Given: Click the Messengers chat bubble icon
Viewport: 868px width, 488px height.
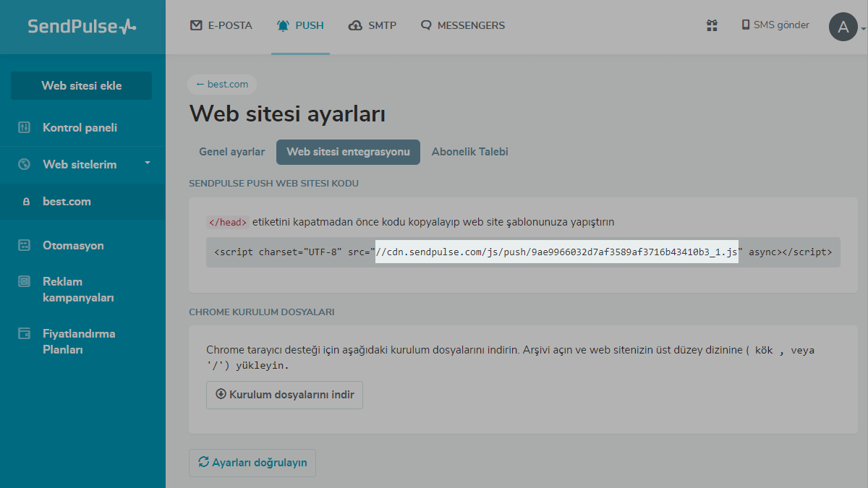Looking at the screenshot, I should click(426, 25).
